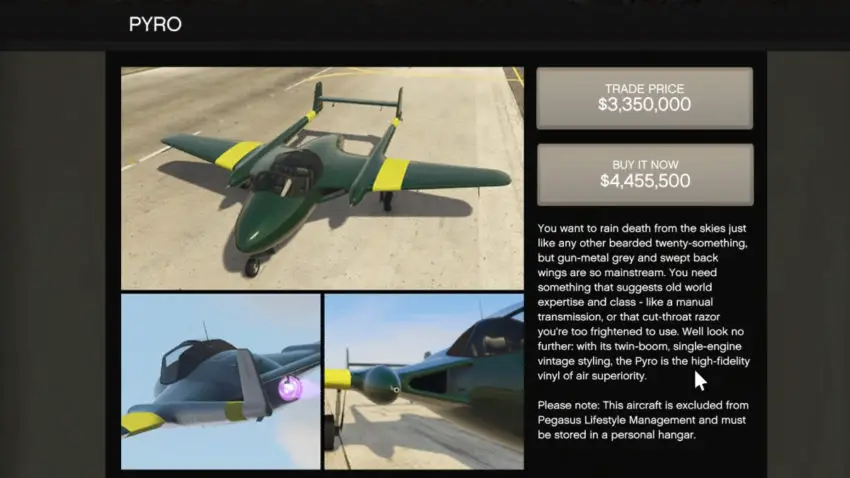
Task: Select the $4,455,500 purchase price amount
Action: (x=645, y=181)
